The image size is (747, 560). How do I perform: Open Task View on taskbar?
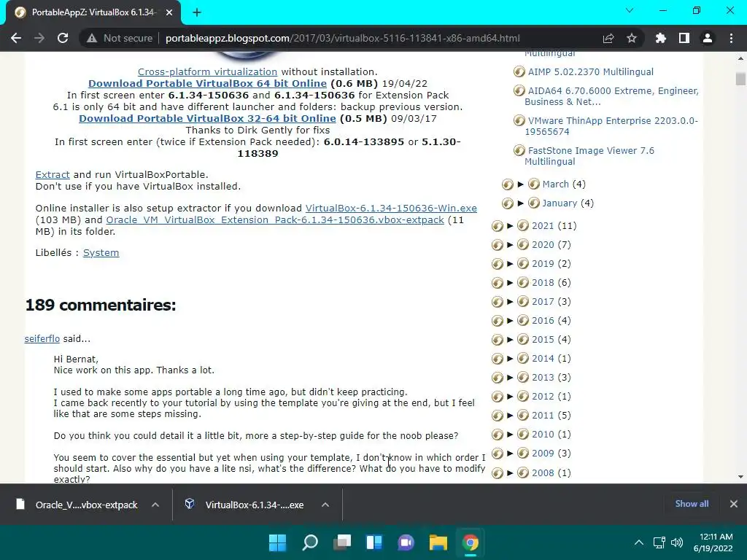(341, 542)
